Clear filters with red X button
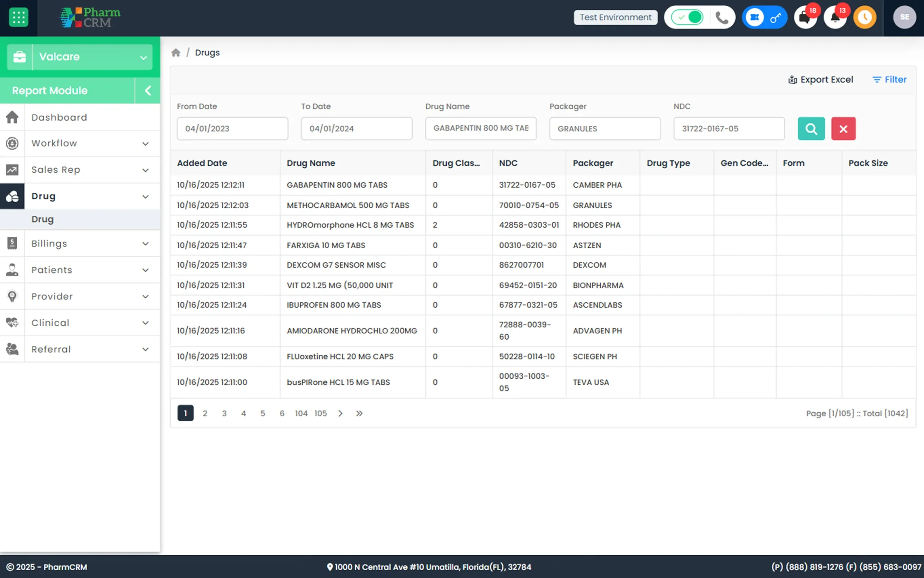 point(844,129)
